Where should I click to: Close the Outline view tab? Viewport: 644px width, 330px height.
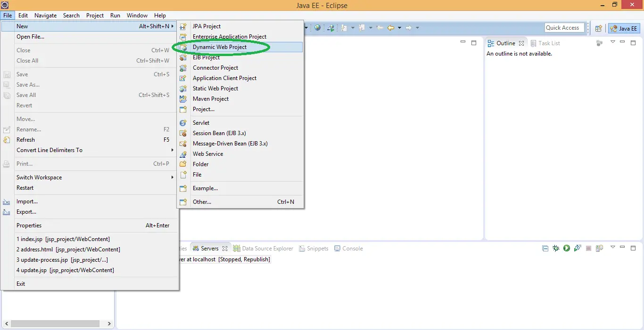click(521, 43)
